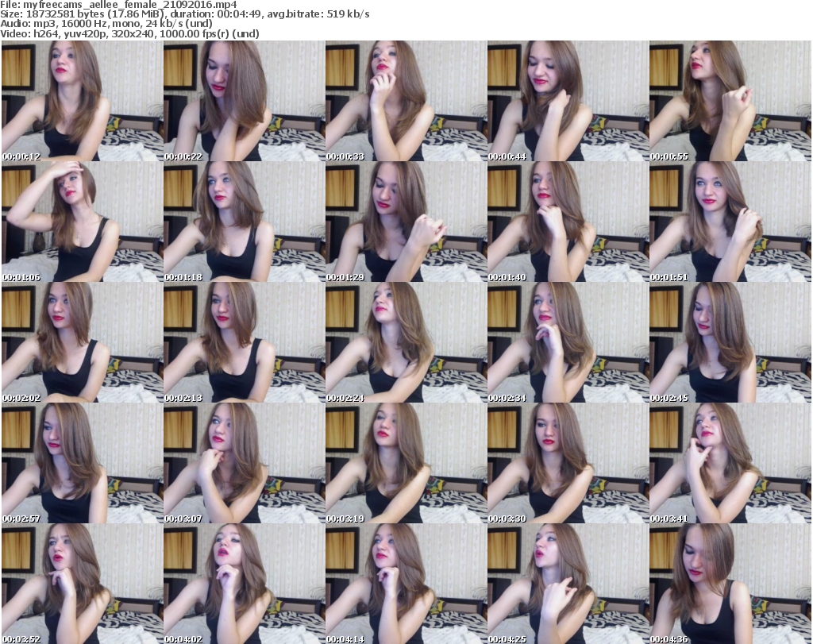Select the 00:03:19 frame
This screenshot has width=813, height=644.
[406, 464]
